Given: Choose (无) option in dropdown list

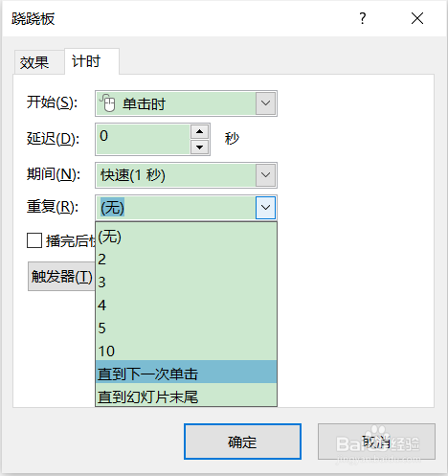Looking at the screenshot, I should point(186,236).
